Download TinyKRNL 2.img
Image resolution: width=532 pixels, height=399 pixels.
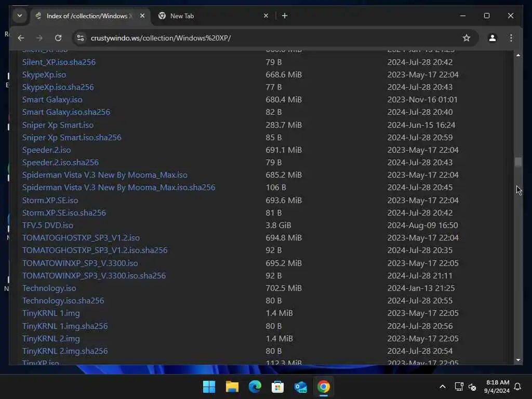51,339
